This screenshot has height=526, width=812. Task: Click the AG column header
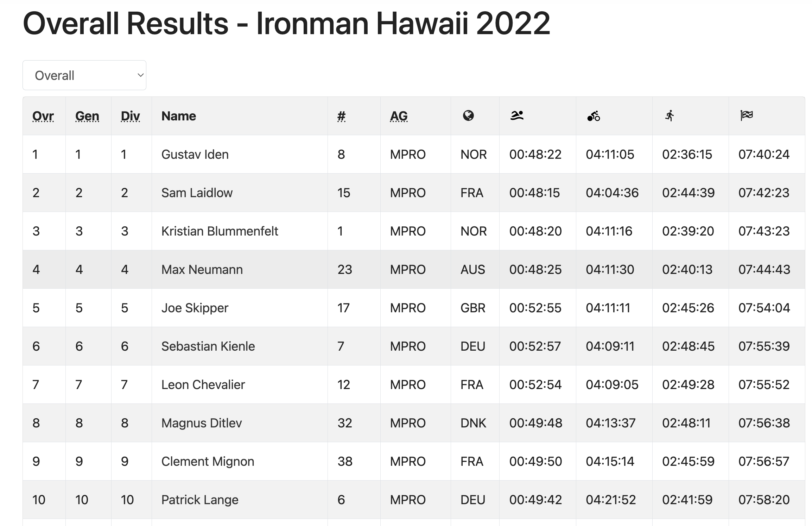[x=399, y=116]
